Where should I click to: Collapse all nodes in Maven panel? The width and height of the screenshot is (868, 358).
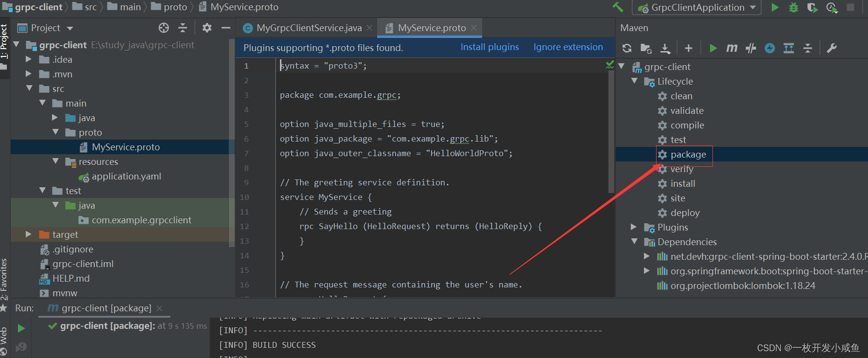(x=808, y=48)
